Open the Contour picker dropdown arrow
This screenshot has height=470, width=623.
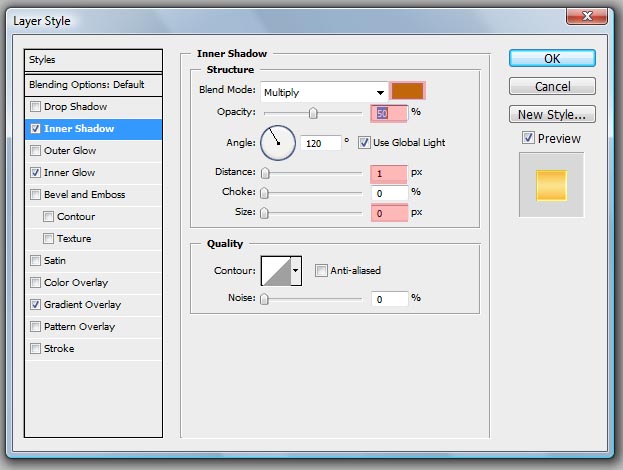click(296, 271)
